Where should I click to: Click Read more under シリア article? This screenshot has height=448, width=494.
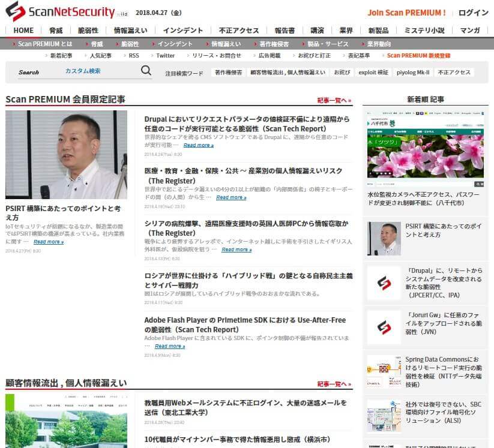[x=236, y=249]
